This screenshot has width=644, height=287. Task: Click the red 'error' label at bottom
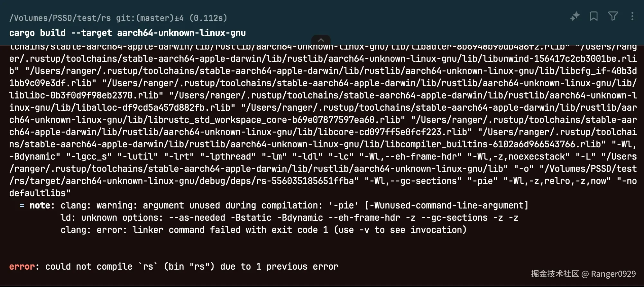click(22, 267)
